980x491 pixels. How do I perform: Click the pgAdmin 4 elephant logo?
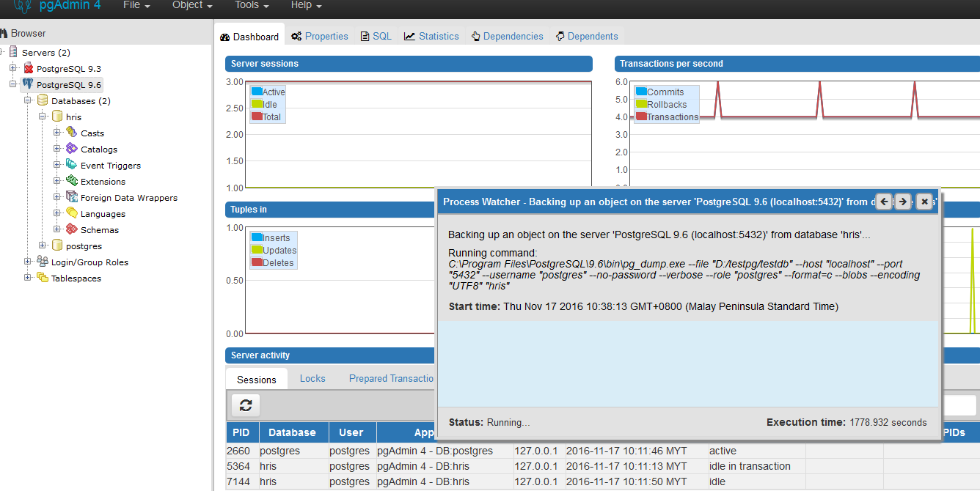coord(22,6)
